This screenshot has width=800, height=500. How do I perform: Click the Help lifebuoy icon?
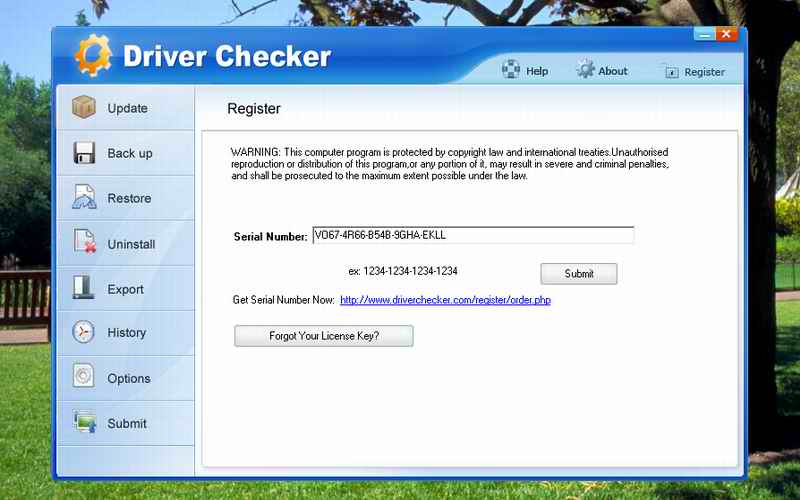(511, 71)
